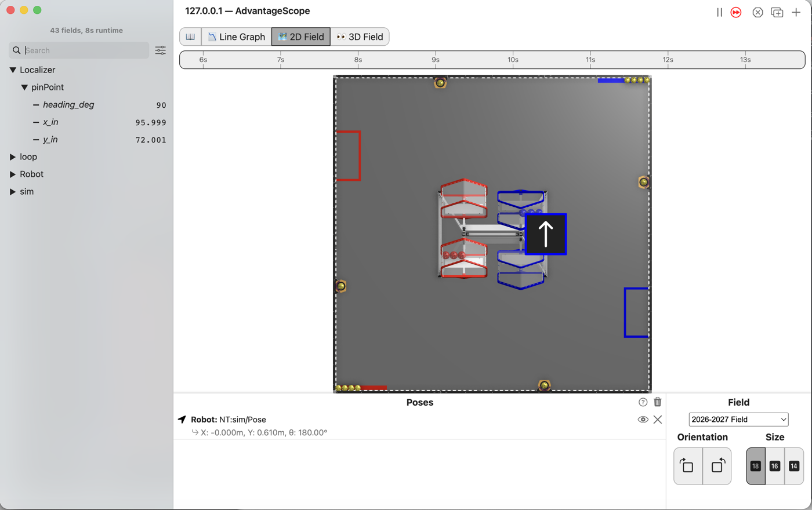
Task: Switch to the Line Graph tab
Action: pos(237,37)
